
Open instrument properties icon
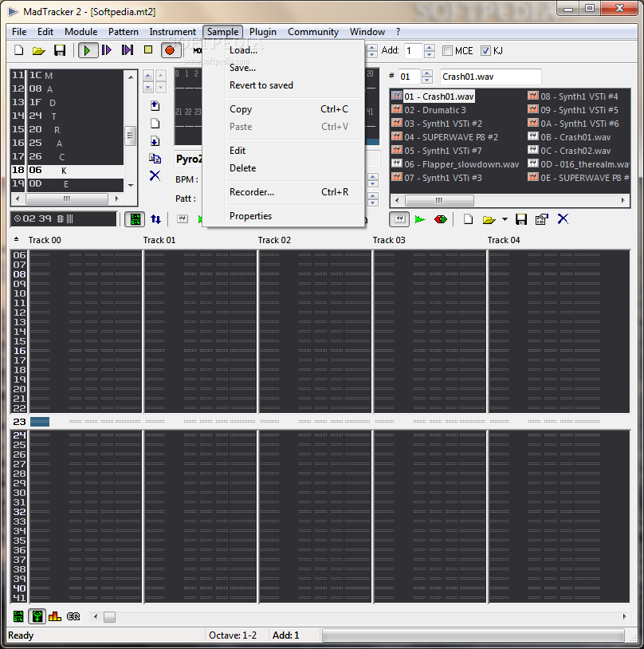tap(542, 219)
